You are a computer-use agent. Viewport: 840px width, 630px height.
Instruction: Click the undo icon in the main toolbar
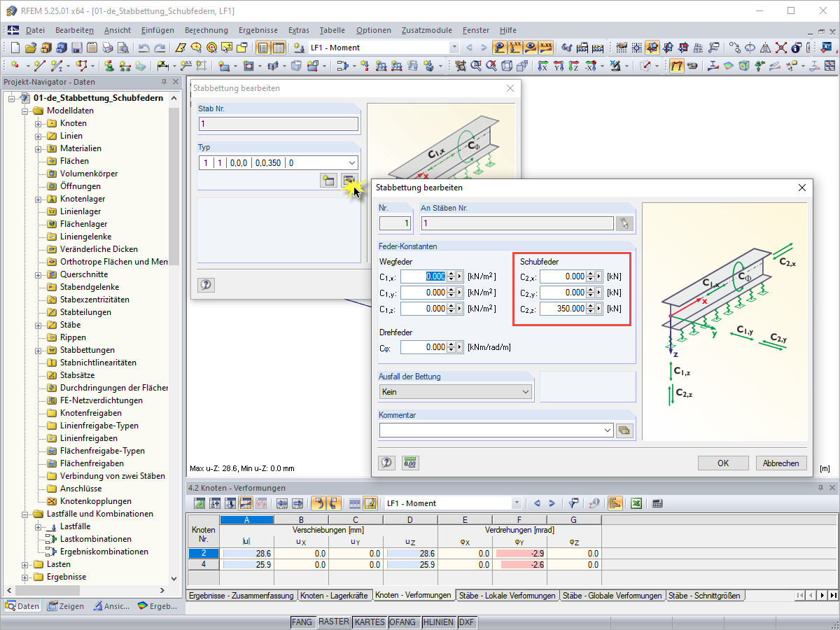coord(144,48)
